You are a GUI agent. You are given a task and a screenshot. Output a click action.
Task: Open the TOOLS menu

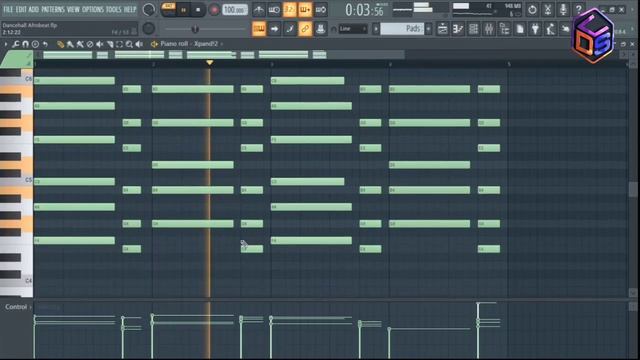click(x=113, y=9)
